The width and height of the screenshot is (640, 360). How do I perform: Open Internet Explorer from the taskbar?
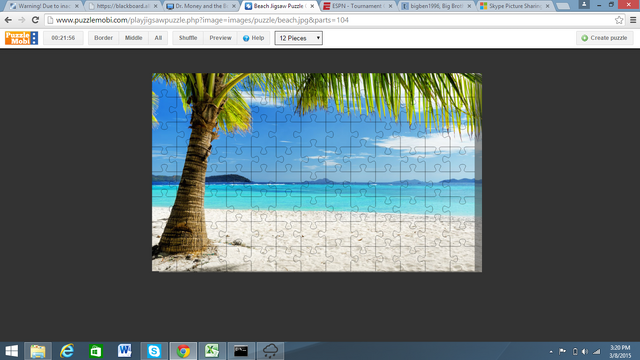coord(67,351)
